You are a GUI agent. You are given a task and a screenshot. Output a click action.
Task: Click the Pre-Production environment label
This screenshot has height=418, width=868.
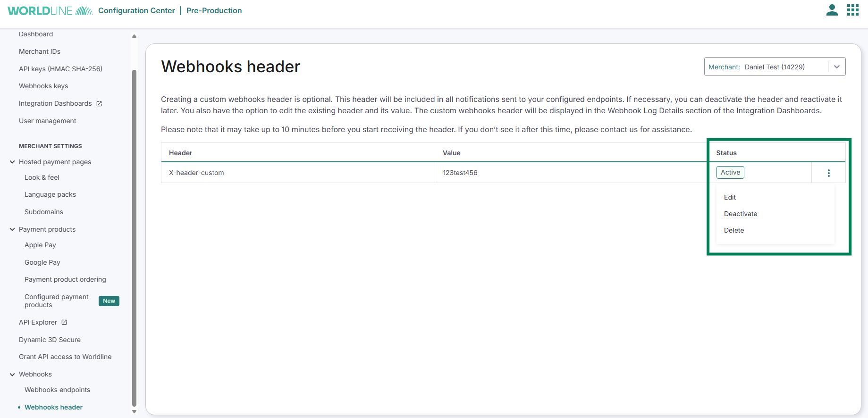[214, 10]
